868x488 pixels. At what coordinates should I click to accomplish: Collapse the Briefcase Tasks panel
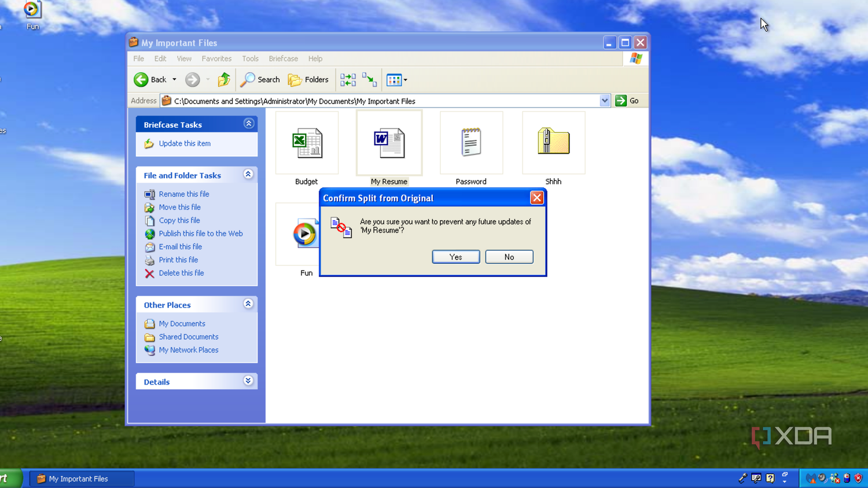pos(248,123)
